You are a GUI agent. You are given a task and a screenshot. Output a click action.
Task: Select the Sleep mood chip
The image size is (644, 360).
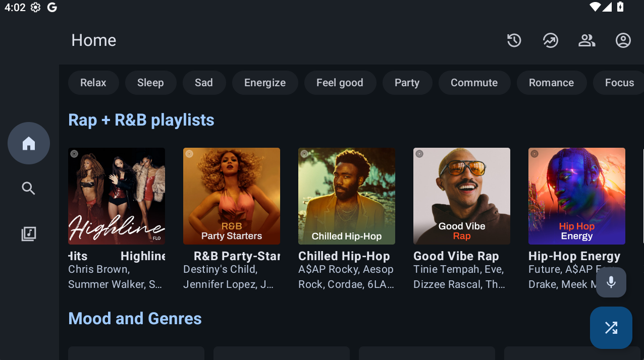[x=150, y=83]
